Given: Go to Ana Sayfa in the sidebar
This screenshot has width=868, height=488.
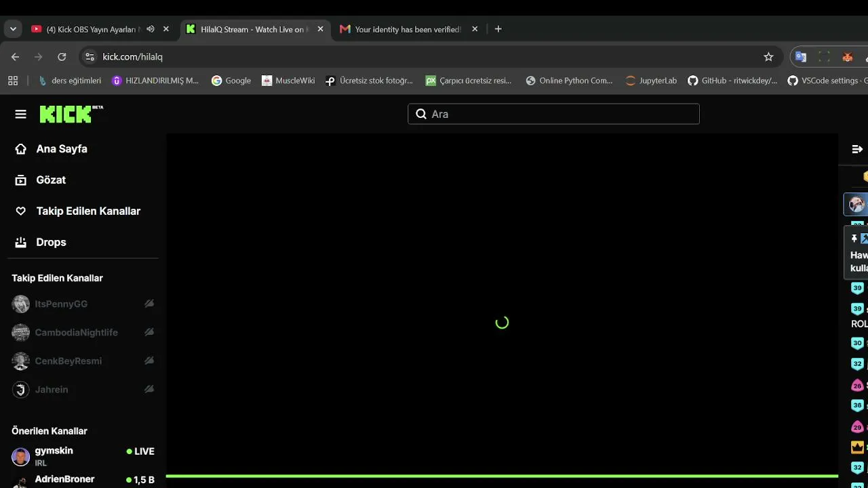Looking at the screenshot, I should 62,148.
